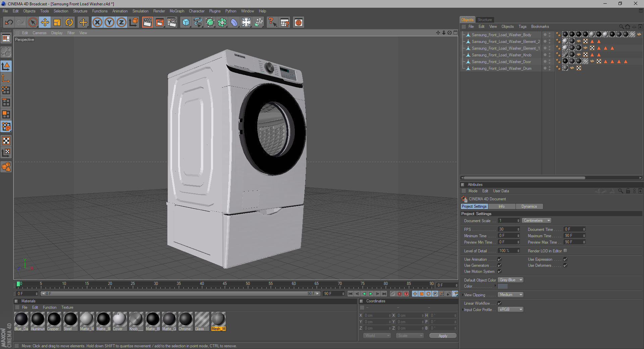Open viewport Cameras menu
Viewport: 644px width, 349px height.
(x=39, y=33)
